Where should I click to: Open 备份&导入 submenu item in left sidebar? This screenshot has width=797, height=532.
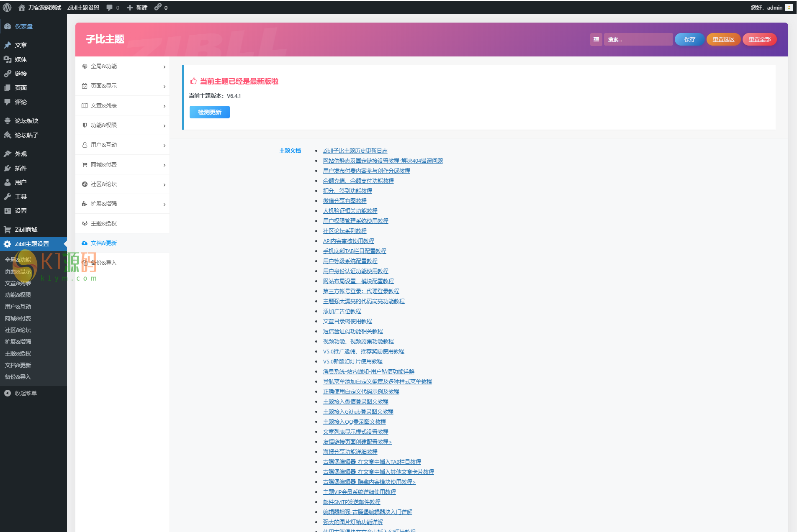tap(18, 377)
